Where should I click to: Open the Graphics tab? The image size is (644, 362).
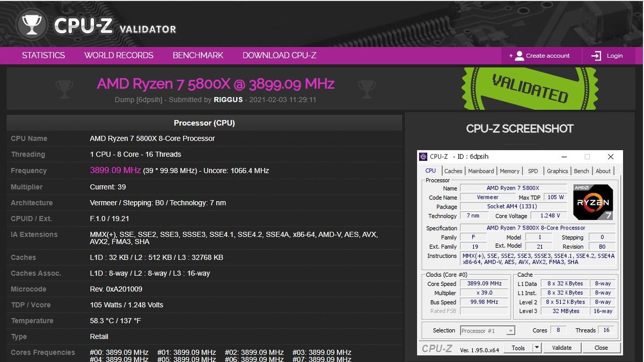(557, 171)
